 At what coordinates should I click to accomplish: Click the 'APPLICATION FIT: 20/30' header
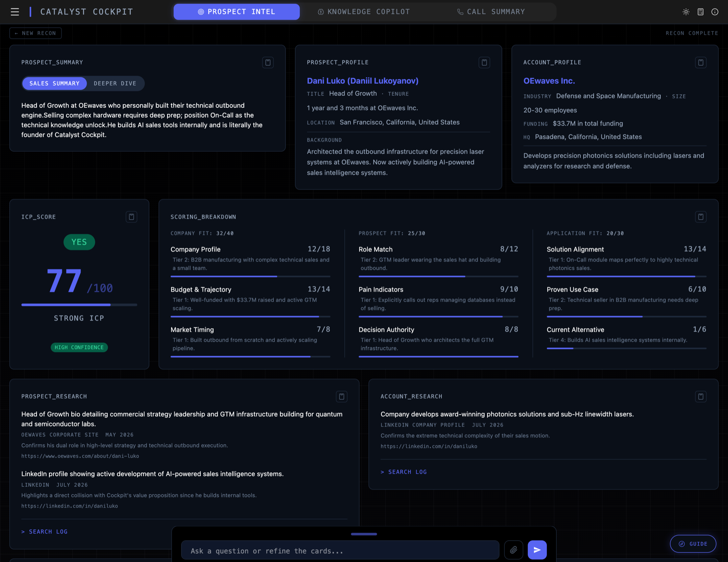point(585,233)
